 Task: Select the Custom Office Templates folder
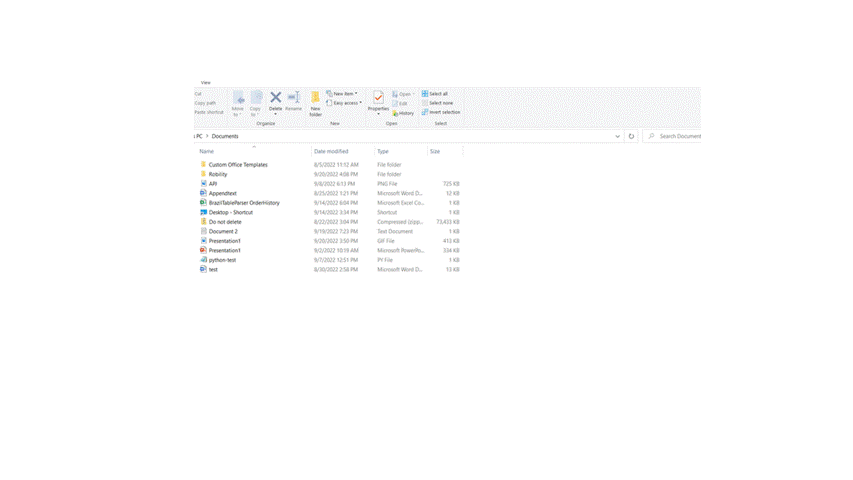point(238,165)
